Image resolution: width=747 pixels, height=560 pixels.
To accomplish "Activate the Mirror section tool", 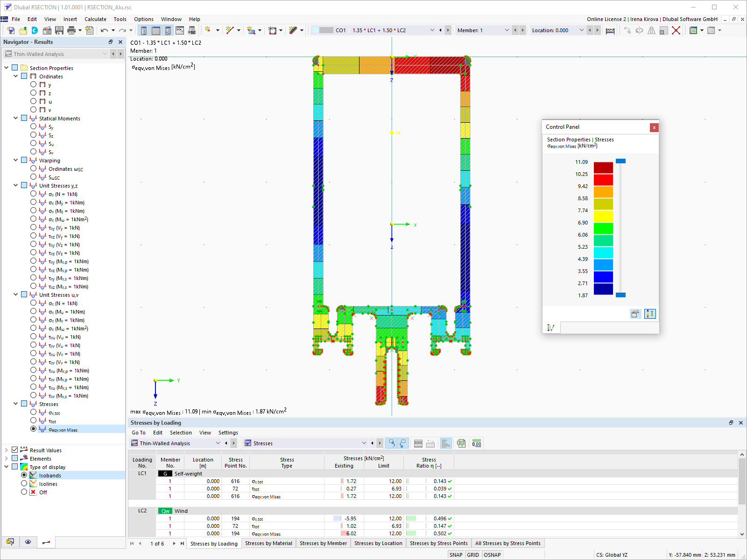I will coord(651,30).
